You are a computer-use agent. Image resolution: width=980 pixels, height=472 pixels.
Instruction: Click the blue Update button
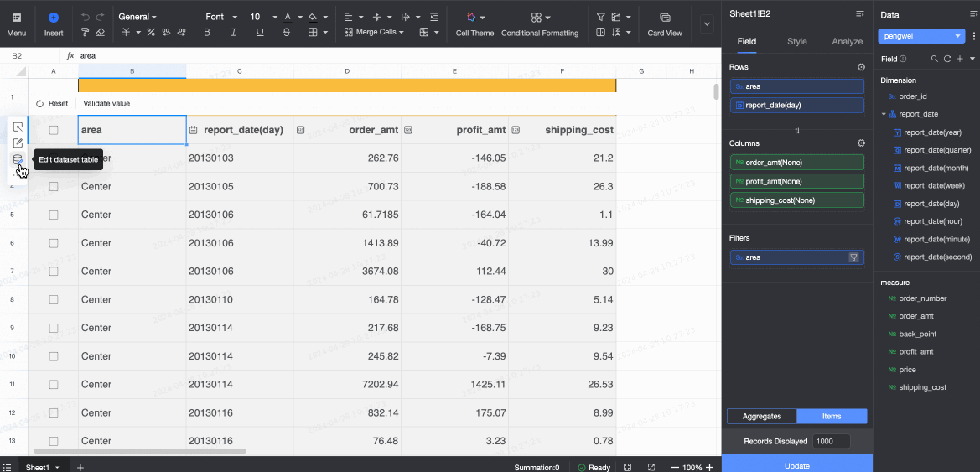[x=796, y=465]
